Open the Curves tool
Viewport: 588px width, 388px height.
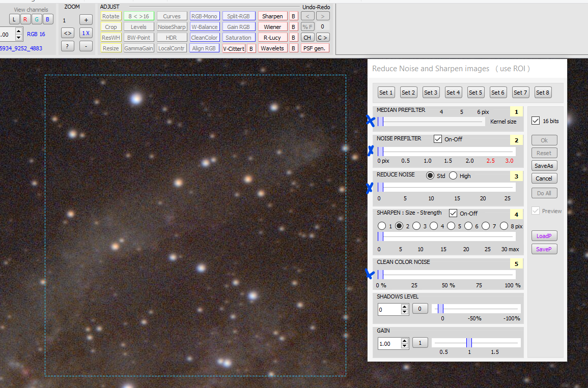click(x=172, y=16)
